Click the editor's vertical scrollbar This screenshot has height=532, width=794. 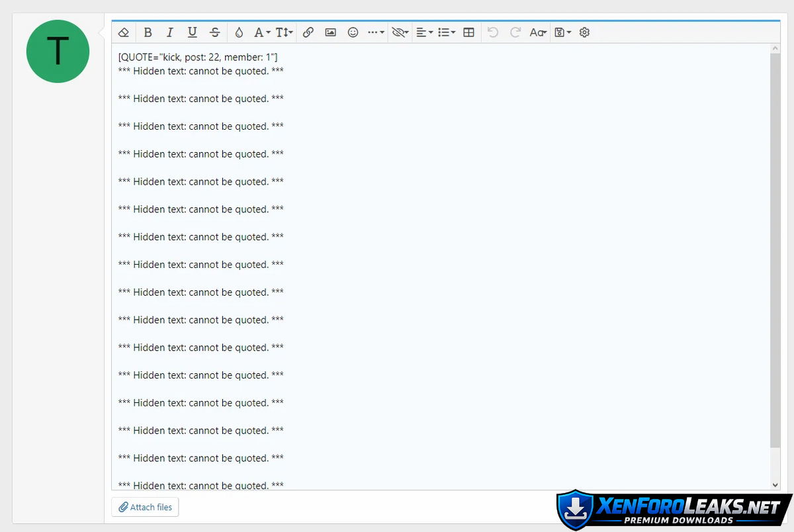coord(775,251)
